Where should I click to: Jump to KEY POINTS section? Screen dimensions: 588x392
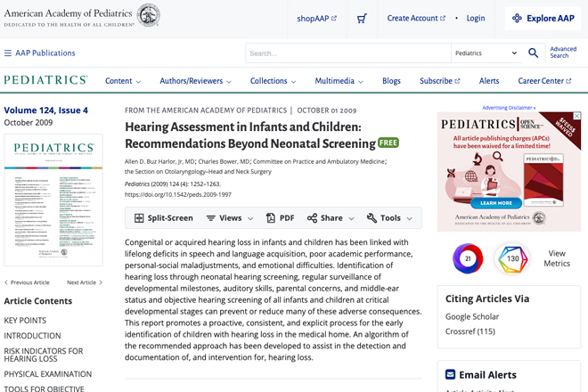pyautogui.click(x=25, y=321)
